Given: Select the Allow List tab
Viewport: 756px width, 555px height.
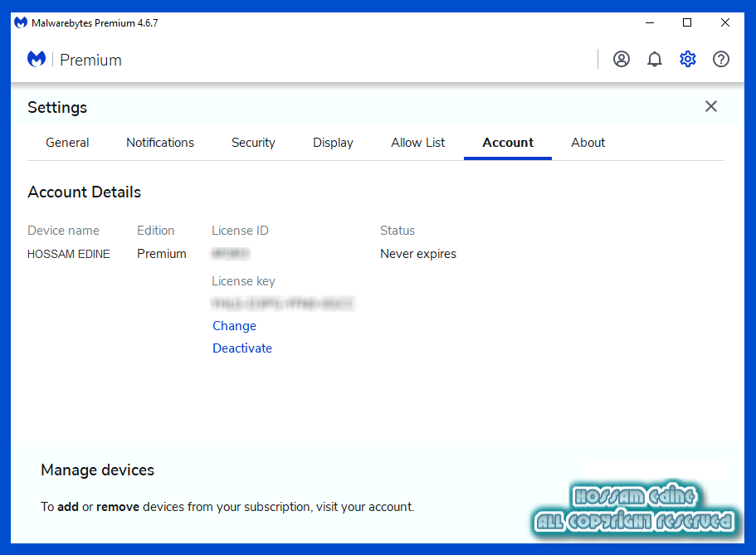Looking at the screenshot, I should click(x=418, y=143).
